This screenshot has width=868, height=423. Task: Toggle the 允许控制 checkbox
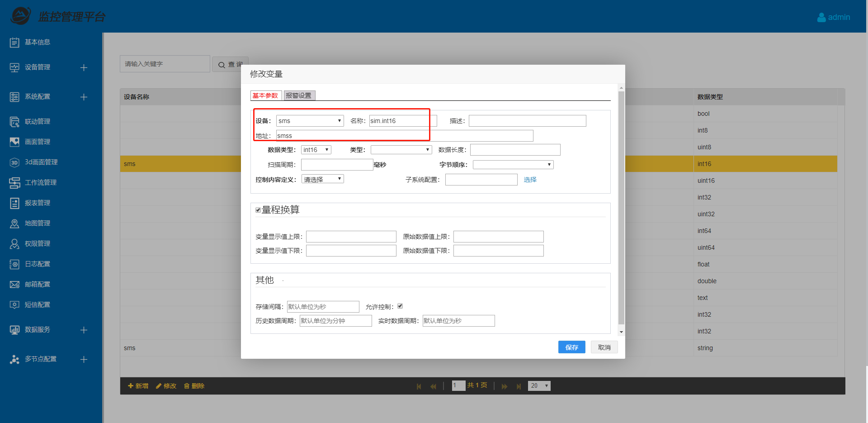(x=400, y=306)
